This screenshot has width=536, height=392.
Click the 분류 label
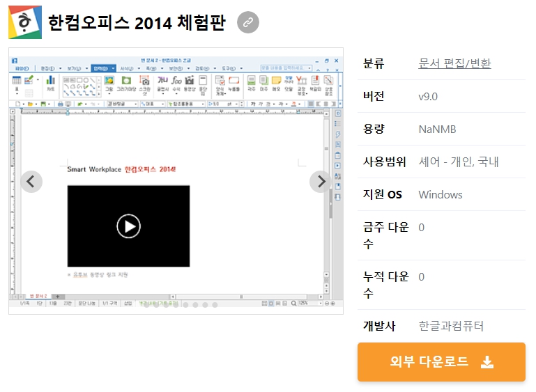coord(374,63)
